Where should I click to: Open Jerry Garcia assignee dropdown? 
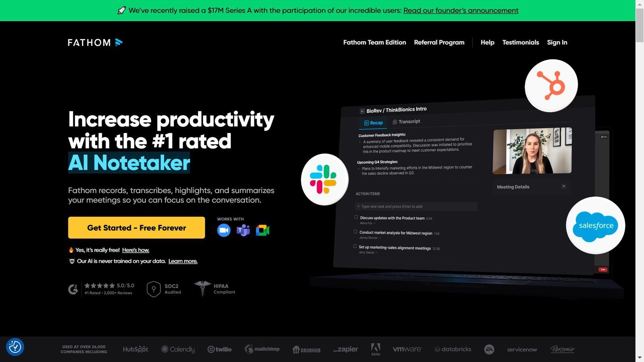click(x=368, y=252)
